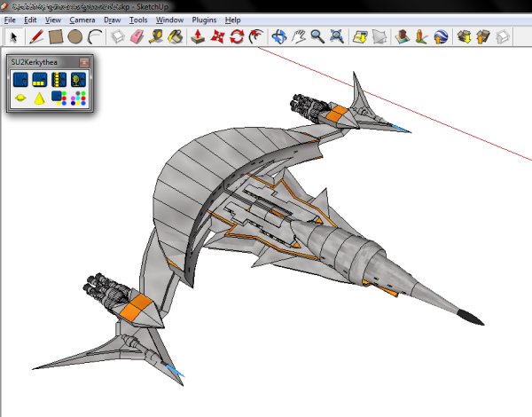532x417 pixels.
Task: Select the arrow Select tool
Action: [13, 36]
